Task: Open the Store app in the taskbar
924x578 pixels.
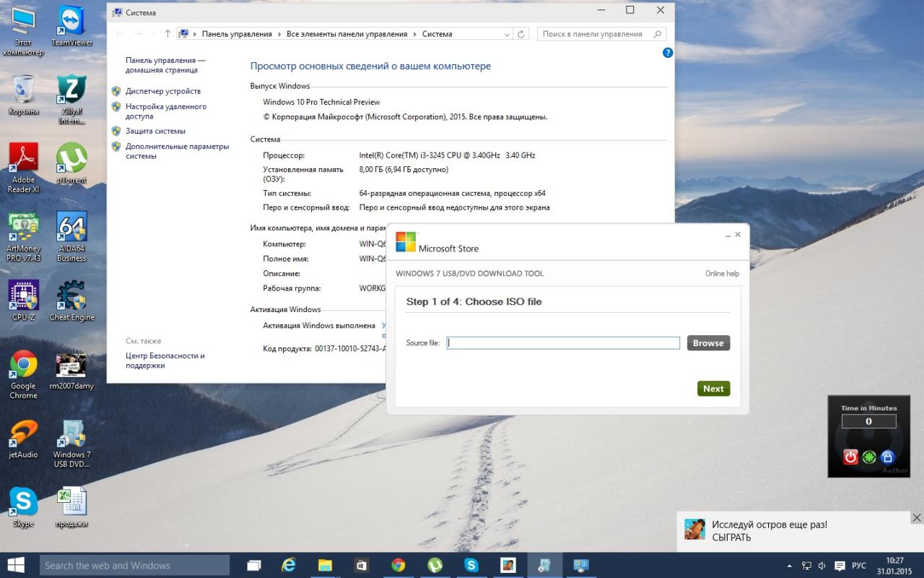Action: (x=362, y=565)
